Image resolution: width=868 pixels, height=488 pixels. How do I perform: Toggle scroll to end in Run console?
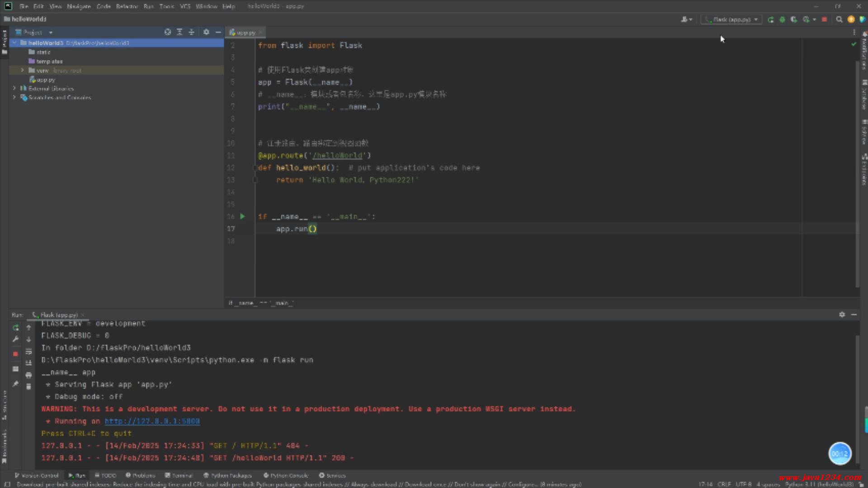28,363
